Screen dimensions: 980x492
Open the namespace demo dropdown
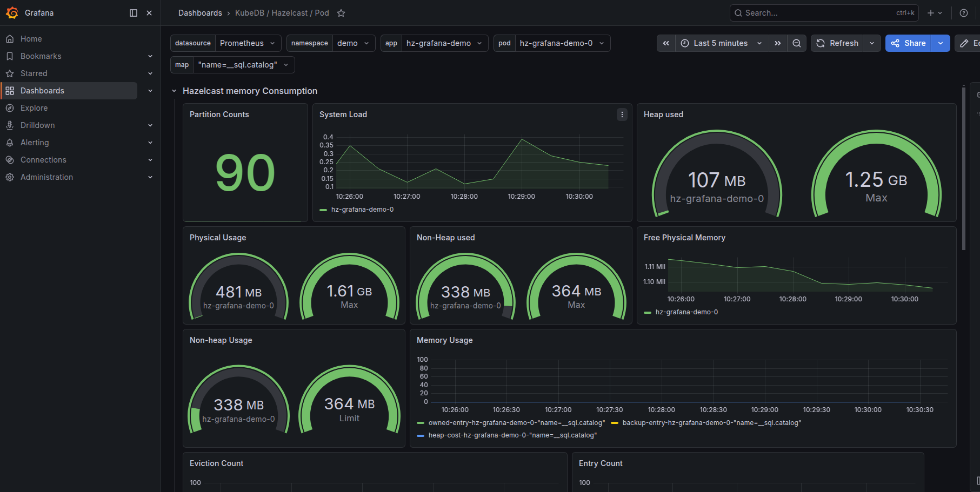[x=354, y=43]
